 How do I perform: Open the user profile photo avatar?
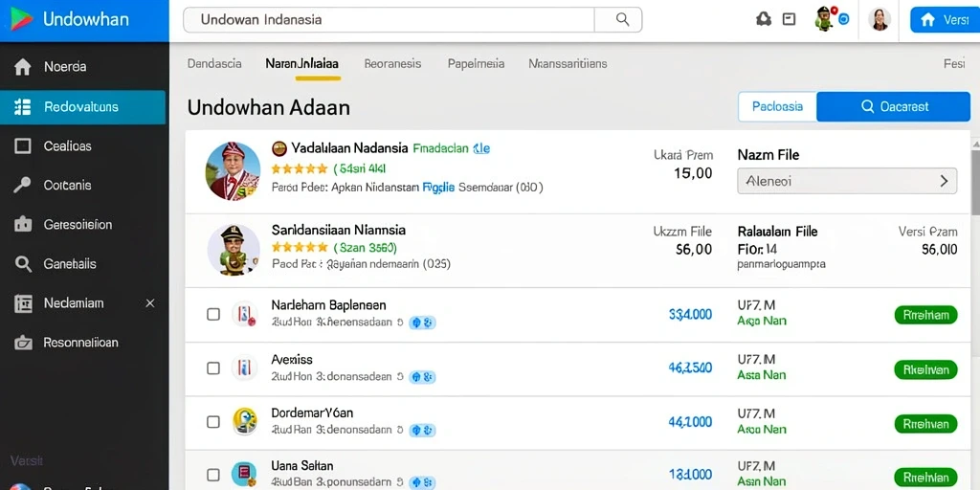coord(880,19)
